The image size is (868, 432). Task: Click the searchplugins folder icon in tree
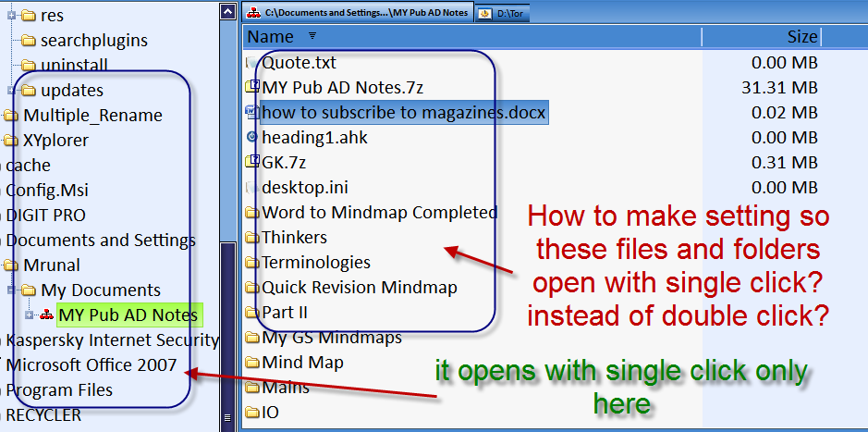(x=28, y=41)
